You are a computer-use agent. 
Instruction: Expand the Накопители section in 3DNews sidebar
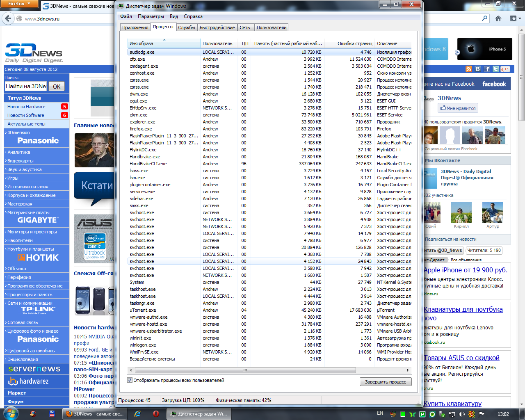coord(20,240)
